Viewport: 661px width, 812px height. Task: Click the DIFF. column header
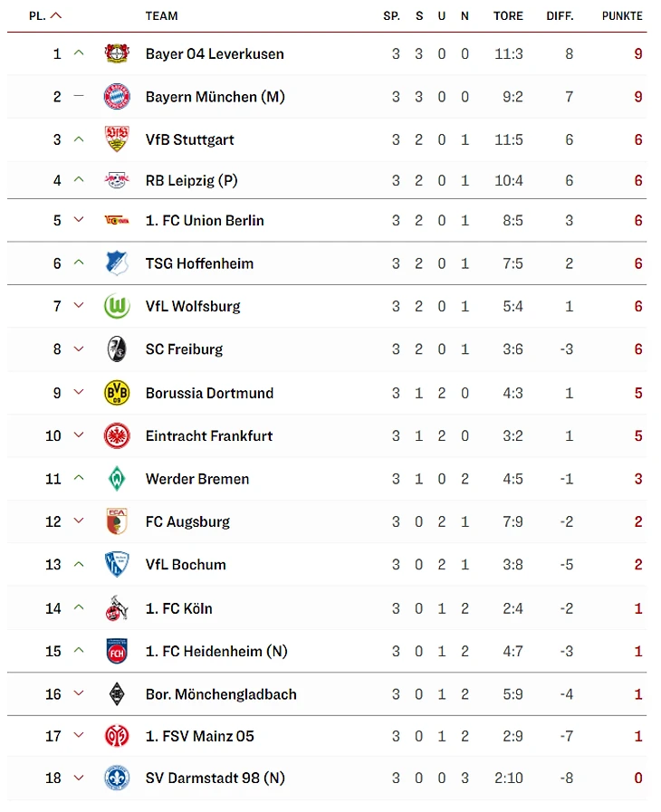pyautogui.click(x=560, y=15)
